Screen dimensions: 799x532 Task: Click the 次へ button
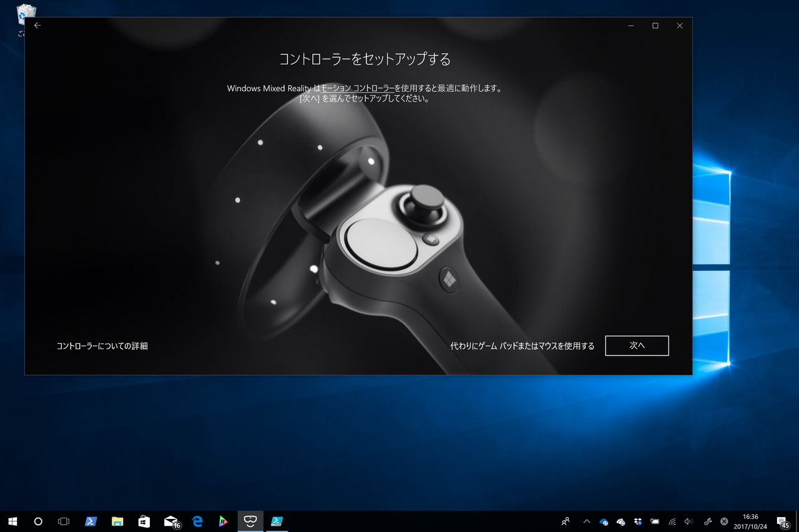(x=637, y=346)
